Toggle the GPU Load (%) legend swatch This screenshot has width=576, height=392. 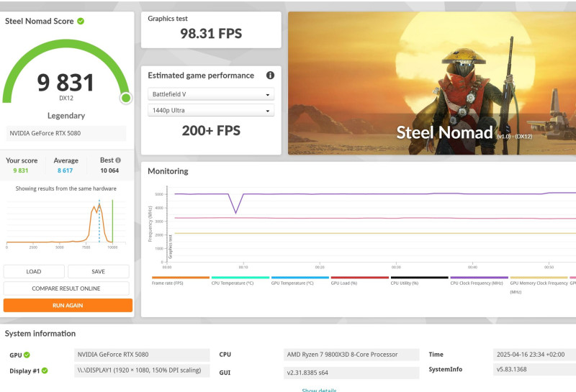point(359,278)
